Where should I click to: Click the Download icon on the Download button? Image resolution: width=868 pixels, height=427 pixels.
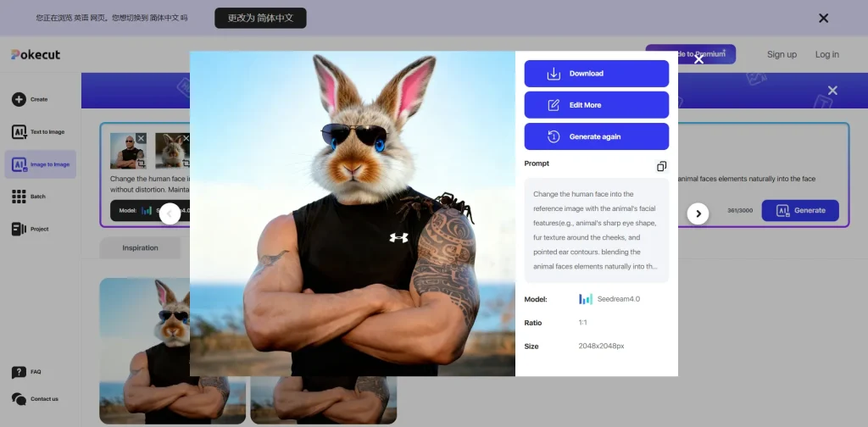pos(554,74)
